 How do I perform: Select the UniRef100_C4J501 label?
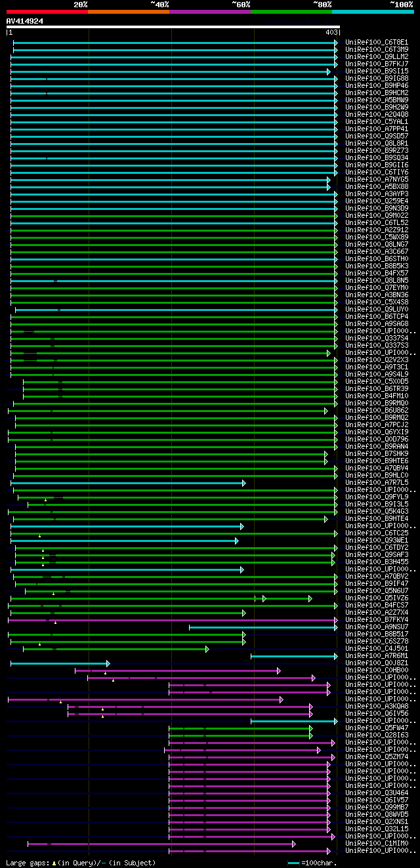coord(377,649)
